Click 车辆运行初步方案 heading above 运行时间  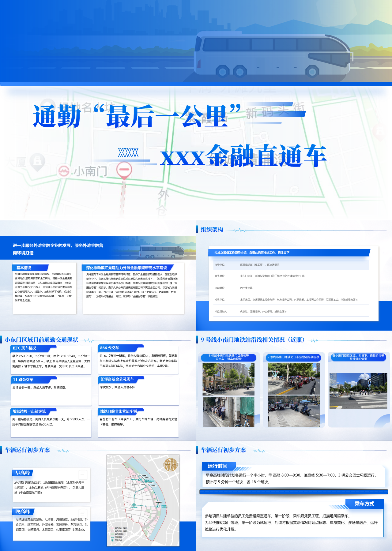coord(223,450)
